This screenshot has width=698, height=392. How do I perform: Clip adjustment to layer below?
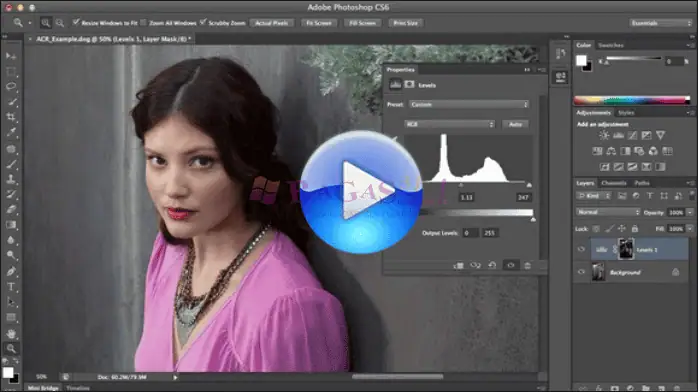coord(459,265)
